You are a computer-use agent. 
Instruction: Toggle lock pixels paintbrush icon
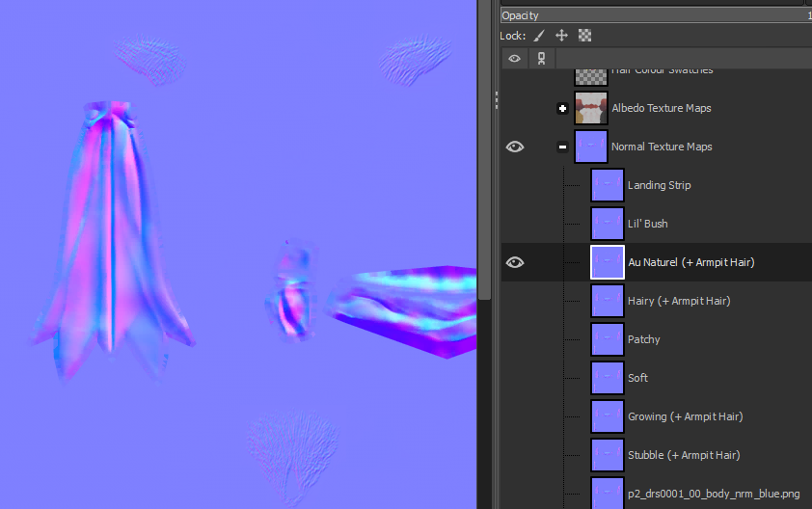point(539,36)
